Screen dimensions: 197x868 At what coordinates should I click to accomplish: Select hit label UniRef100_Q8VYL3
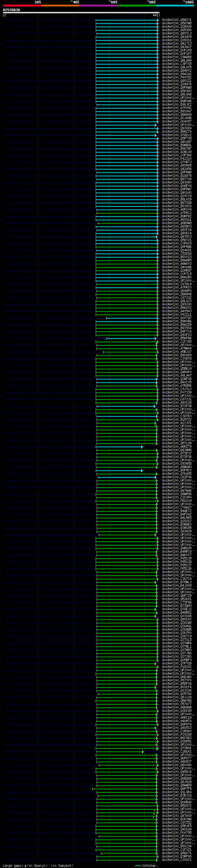176,33
